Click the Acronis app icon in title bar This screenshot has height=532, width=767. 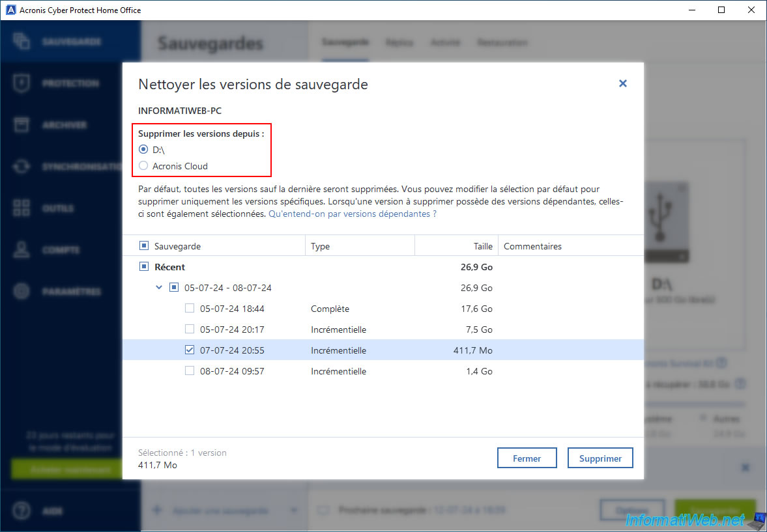pyautogui.click(x=10, y=10)
